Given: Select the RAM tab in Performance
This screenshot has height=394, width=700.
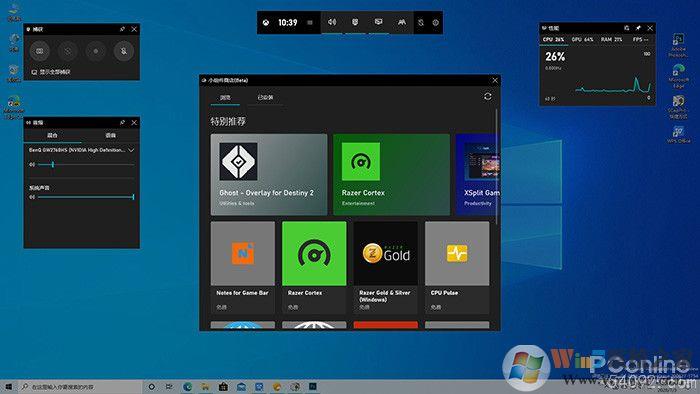Looking at the screenshot, I should [x=612, y=40].
